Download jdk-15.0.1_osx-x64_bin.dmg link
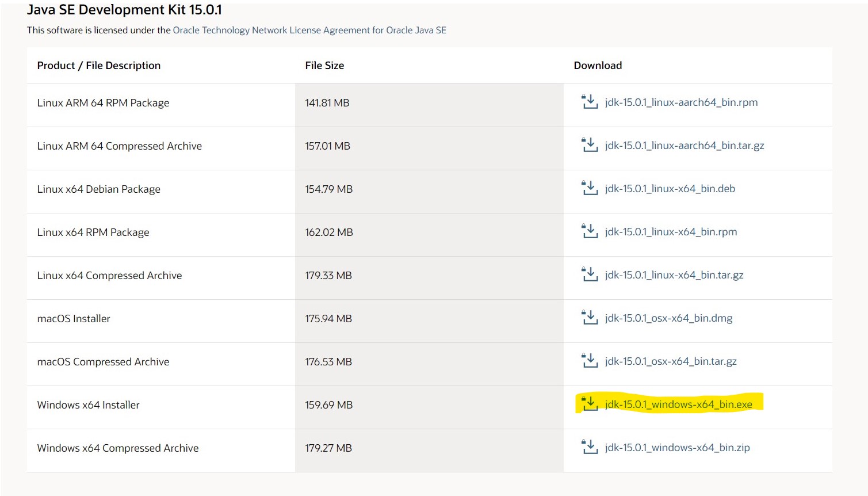 [x=668, y=318]
